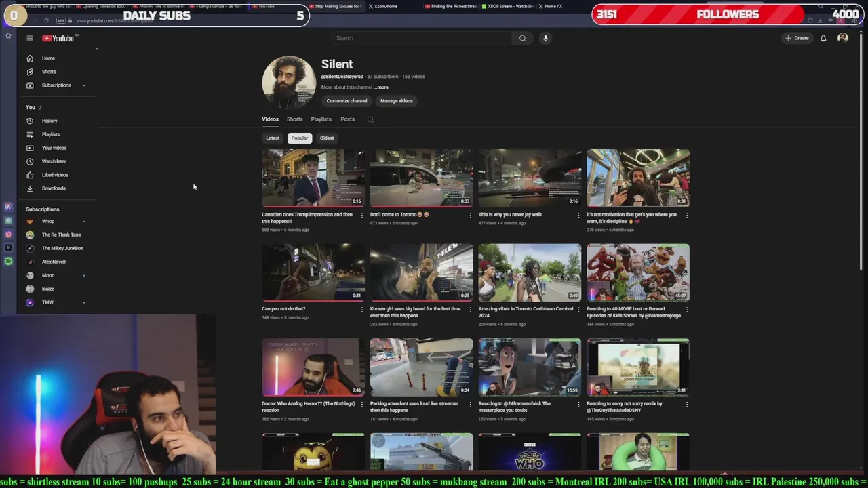Open the notifications bell
This screenshot has height=488, width=868.
[x=823, y=38]
